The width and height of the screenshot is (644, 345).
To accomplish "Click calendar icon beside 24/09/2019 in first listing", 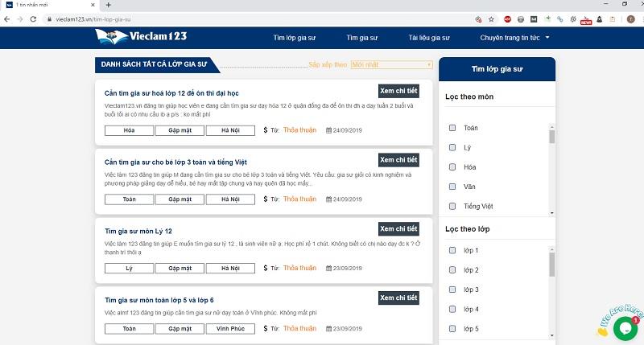I will (x=328, y=130).
